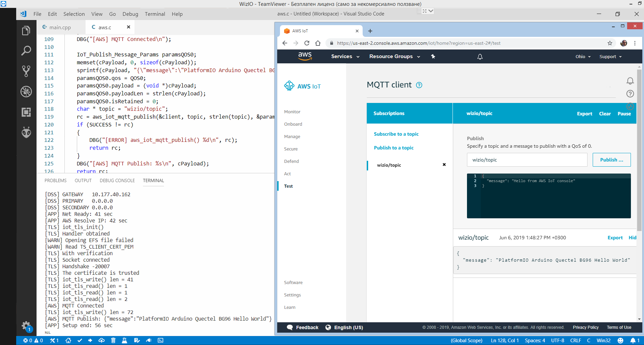Screen dimensions: 644x345
Task: Click the tools count status bar item
Action: 54,341
